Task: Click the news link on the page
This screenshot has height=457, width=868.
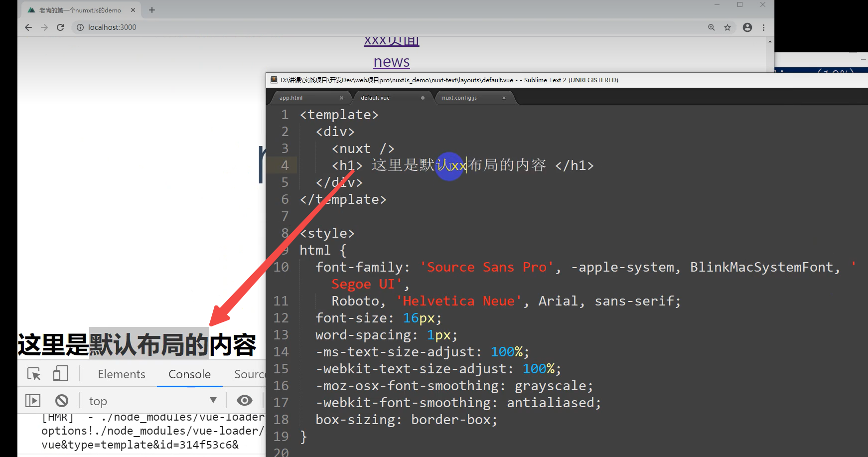Action: point(392,62)
